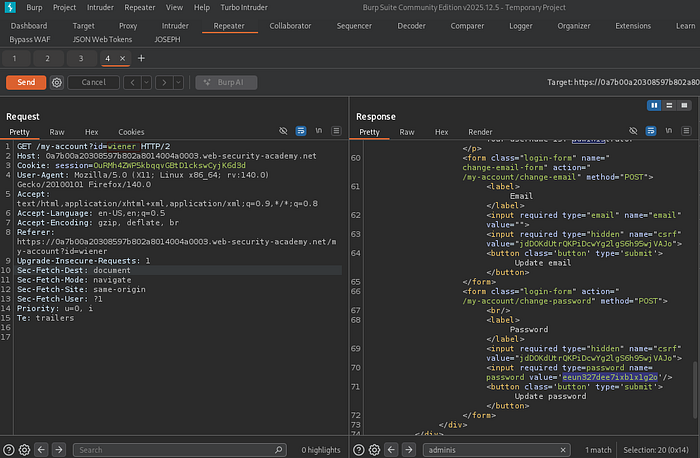The height and width of the screenshot is (458, 700).
Task: Open Response panel options menu
Action: pyautogui.click(x=686, y=131)
